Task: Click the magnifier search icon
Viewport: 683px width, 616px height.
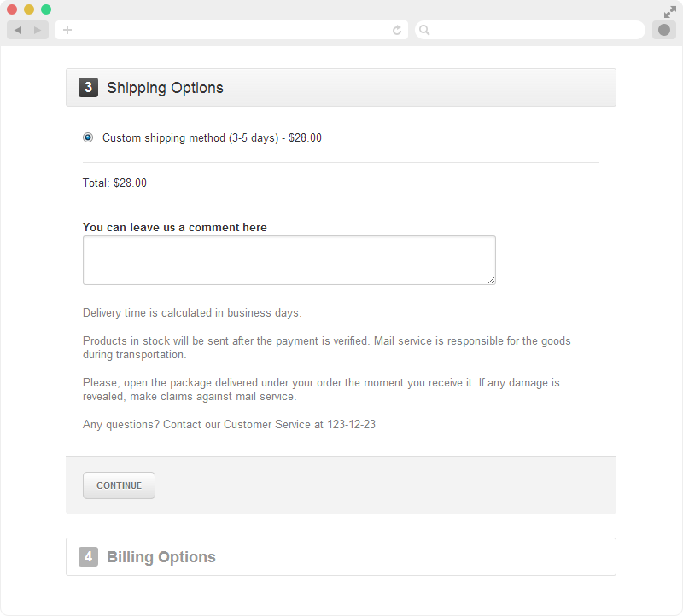Action: [424, 30]
